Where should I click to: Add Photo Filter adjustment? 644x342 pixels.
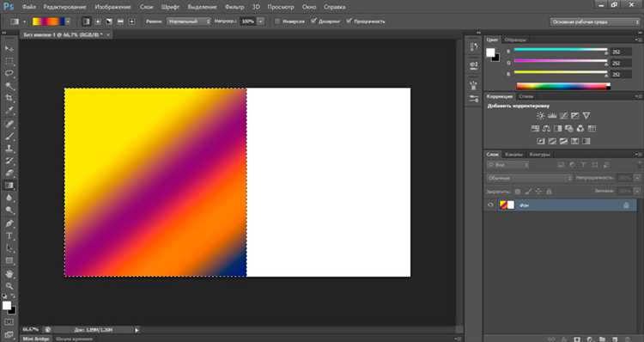coord(568,129)
